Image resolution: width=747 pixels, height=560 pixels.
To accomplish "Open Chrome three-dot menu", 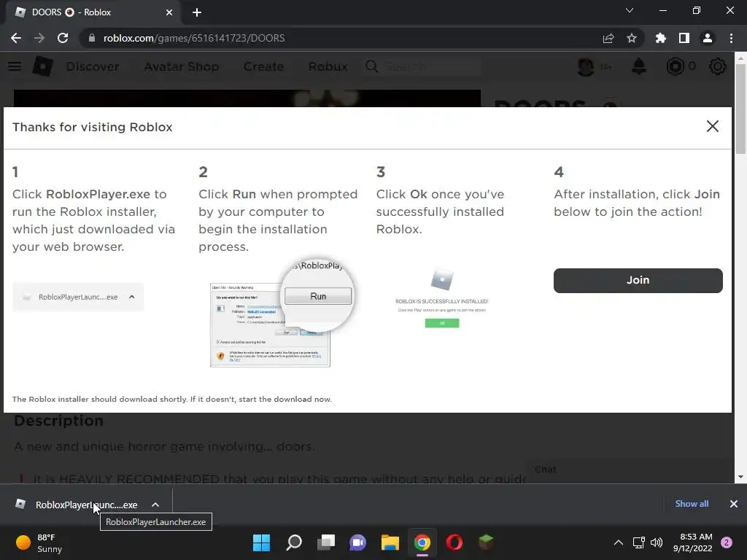I will click(x=731, y=38).
